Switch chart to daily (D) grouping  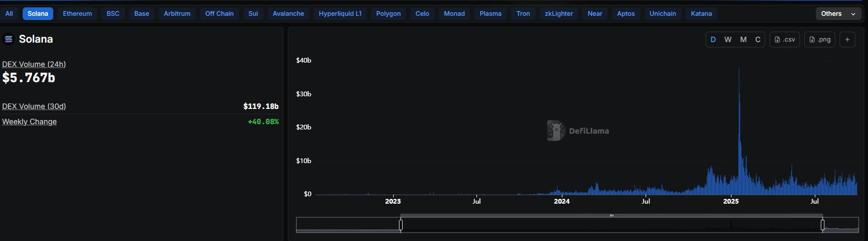point(713,39)
